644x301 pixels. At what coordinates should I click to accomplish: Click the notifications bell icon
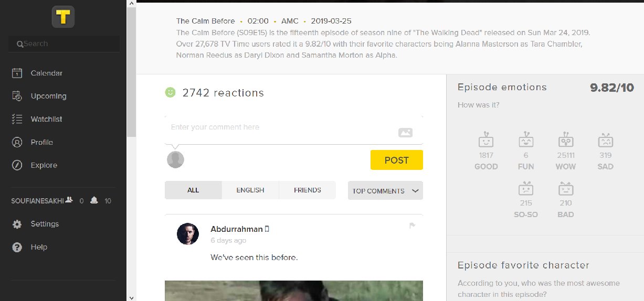pos(94,200)
